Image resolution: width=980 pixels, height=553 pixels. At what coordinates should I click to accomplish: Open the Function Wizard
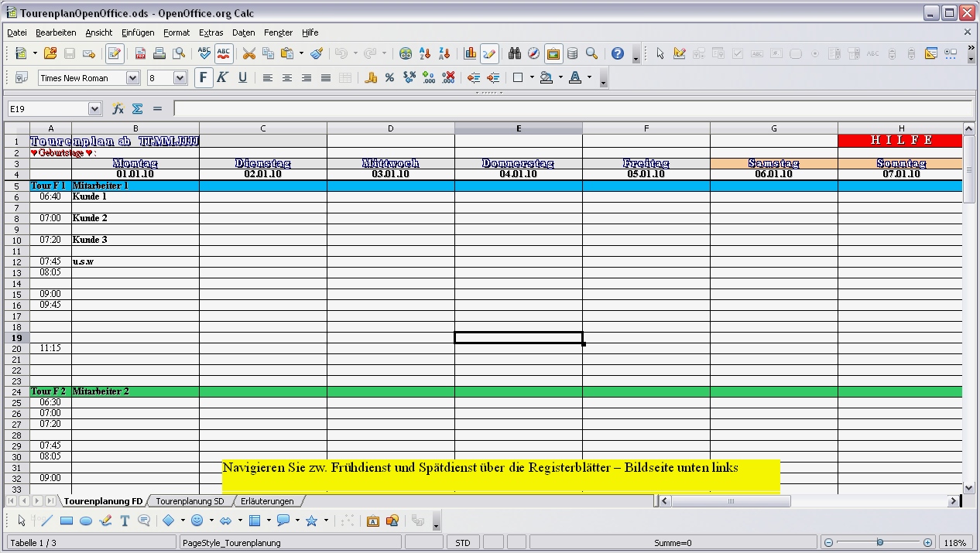118,109
